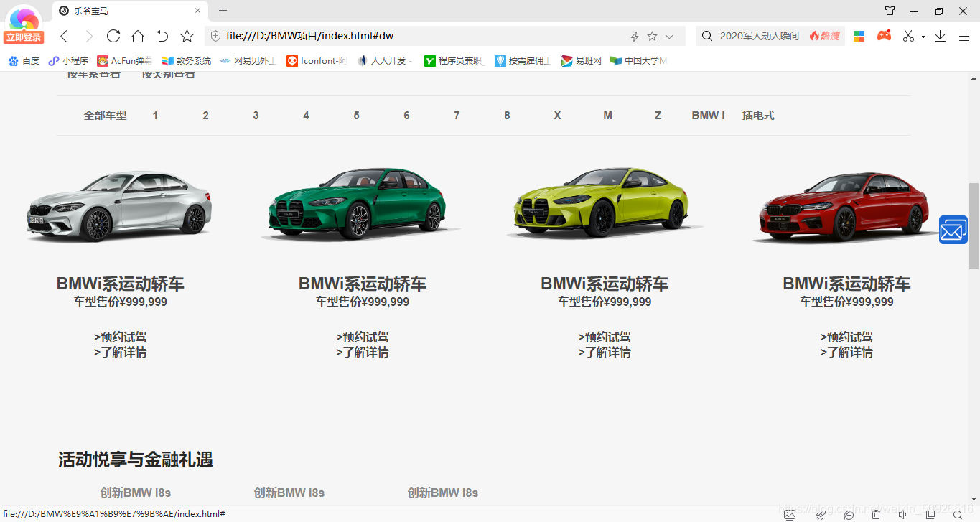Select the M series filter
980x522 pixels.
coord(607,116)
